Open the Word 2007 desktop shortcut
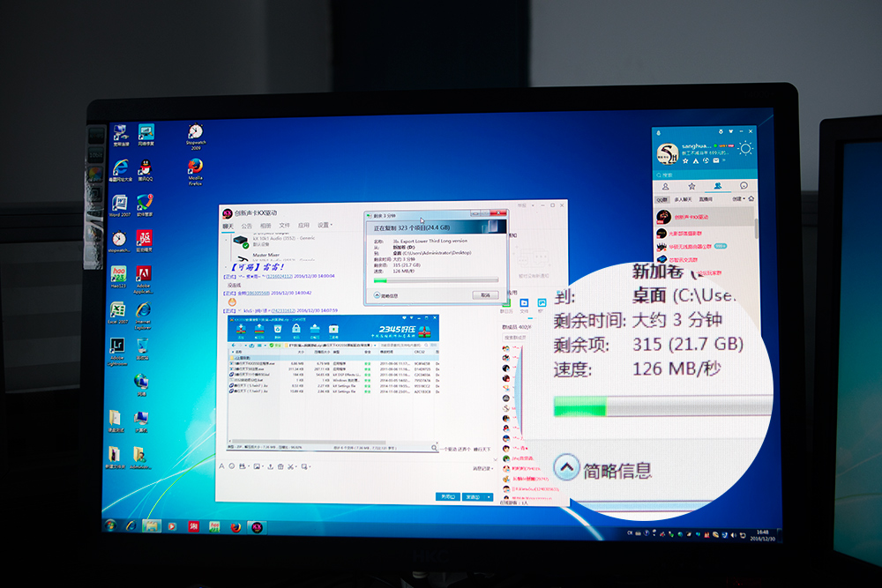882x588 pixels. pyautogui.click(x=119, y=205)
